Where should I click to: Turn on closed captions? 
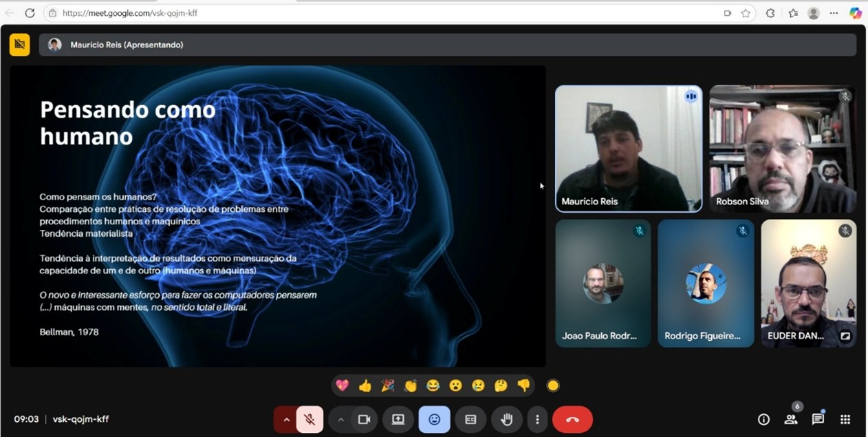(470, 419)
